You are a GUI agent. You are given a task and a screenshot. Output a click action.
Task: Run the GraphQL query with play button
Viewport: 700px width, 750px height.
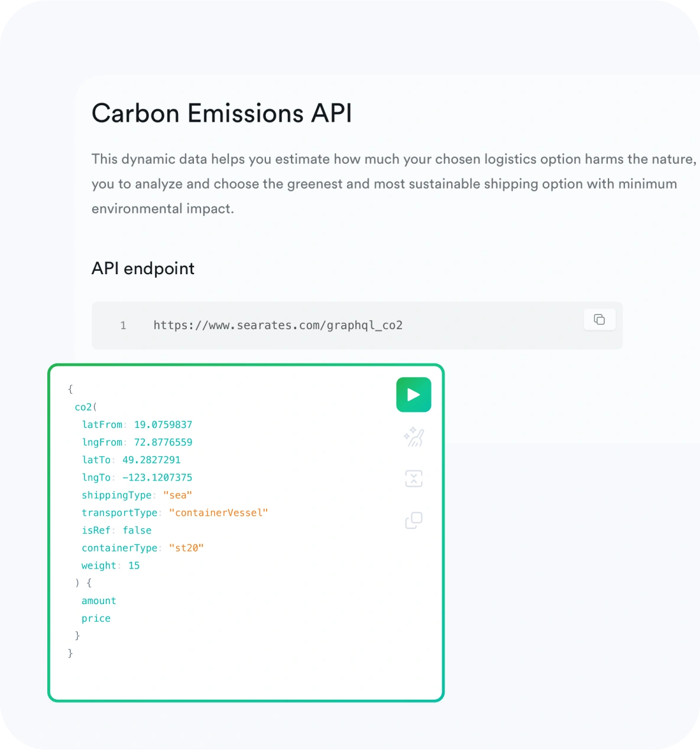tap(413, 395)
